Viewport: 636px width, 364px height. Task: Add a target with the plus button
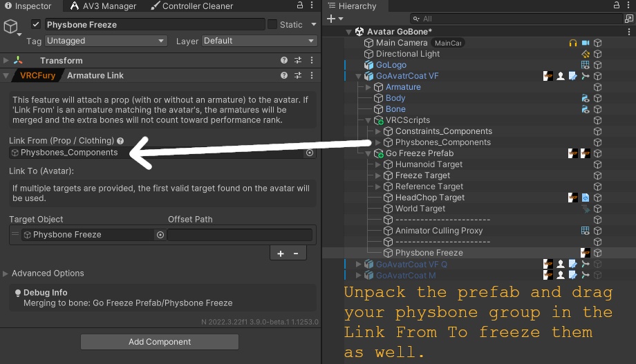[280, 253]
